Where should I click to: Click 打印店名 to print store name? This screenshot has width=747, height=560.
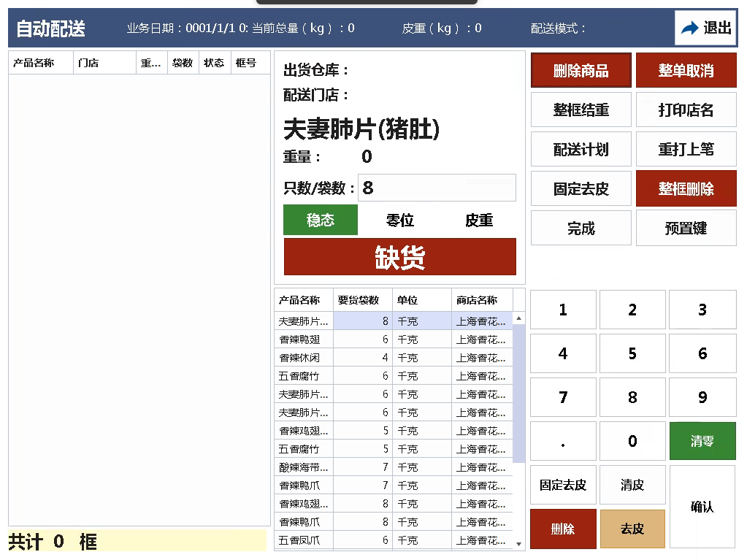coord(686,110)
